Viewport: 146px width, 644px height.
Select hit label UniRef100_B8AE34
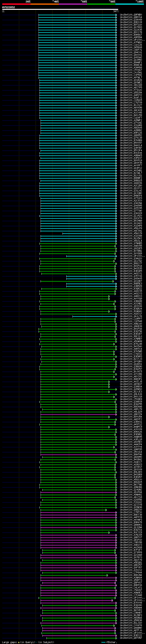tap(131, 65)
